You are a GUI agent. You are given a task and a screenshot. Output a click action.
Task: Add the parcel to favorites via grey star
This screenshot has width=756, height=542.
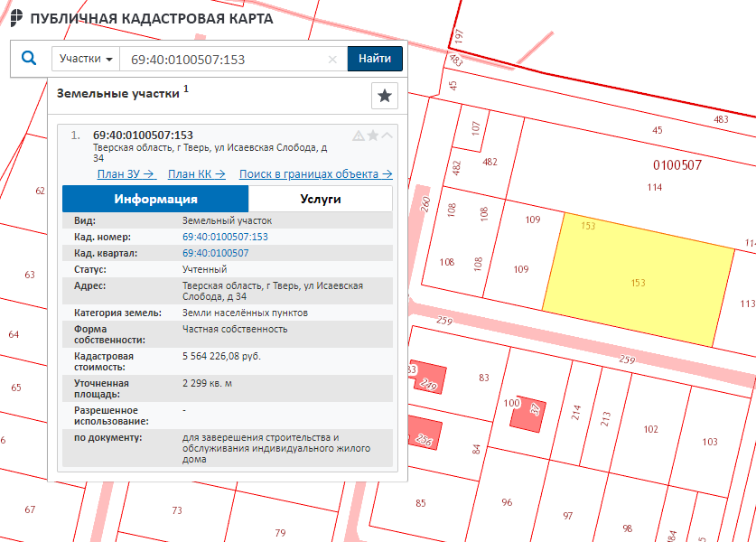click(x=373, y=135)
